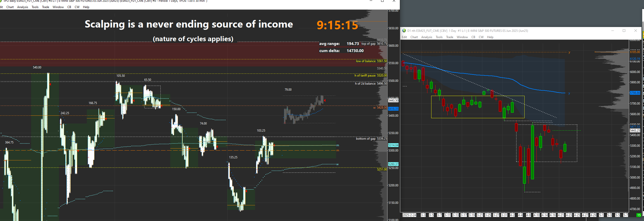The image size is (644, 221).
Task: Minimize the D1 rth chart window
Action: click(613, 31)
